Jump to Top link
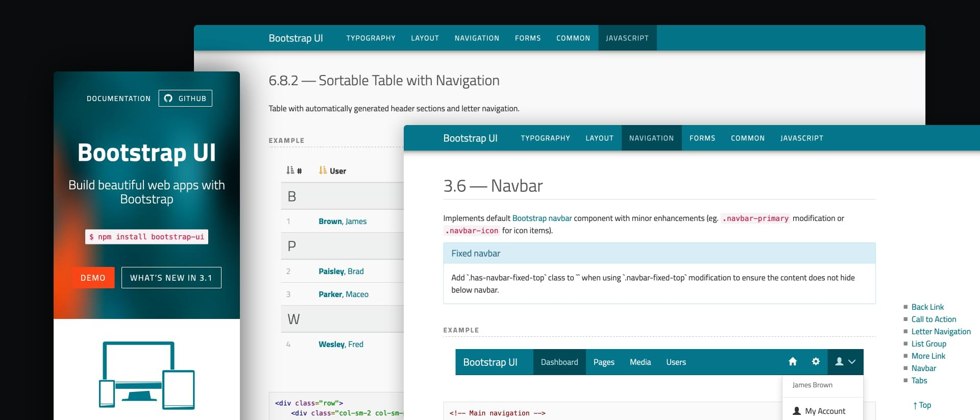980x420 pixels. [922, 405]
